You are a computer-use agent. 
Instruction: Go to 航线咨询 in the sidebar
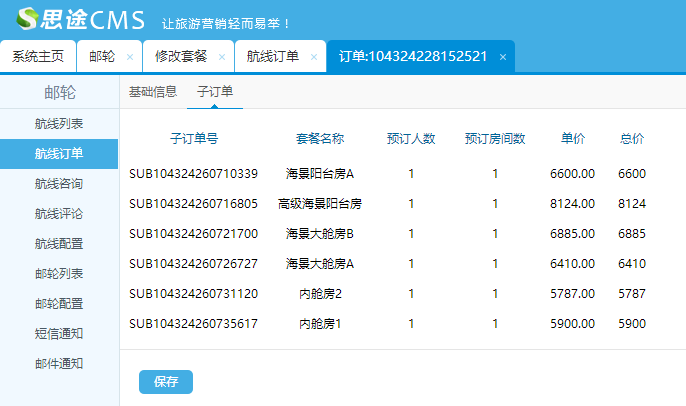click(x=59, y=184)
